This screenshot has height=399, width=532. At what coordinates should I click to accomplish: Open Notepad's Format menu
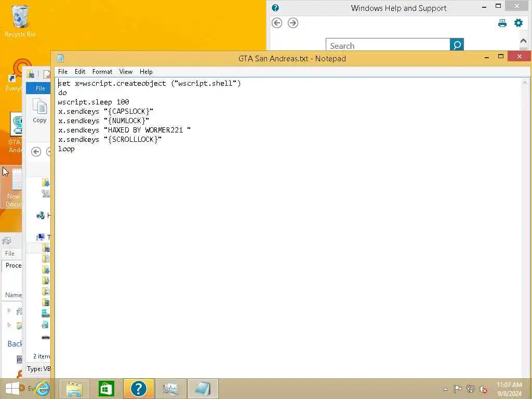[102, 72]
